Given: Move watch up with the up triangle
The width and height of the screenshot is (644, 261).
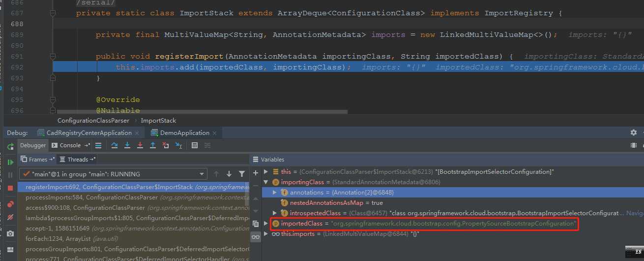Looking at the screenshot, I should (255, 198).
